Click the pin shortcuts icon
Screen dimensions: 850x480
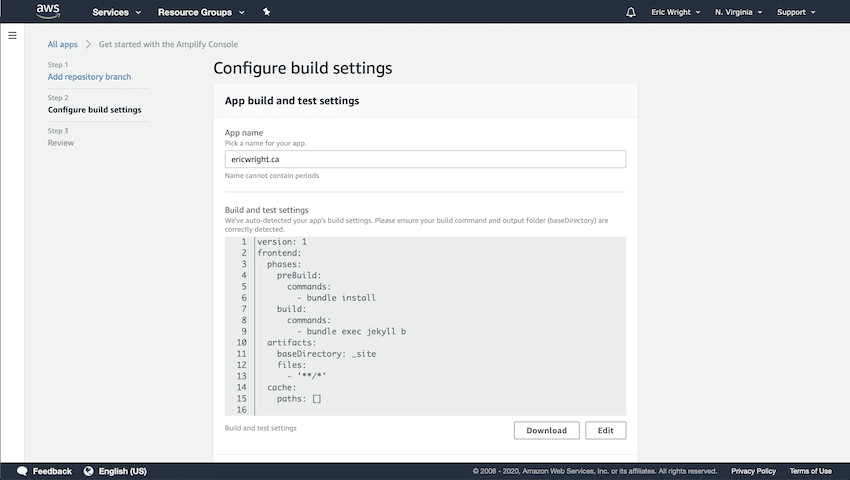point(266,12)
